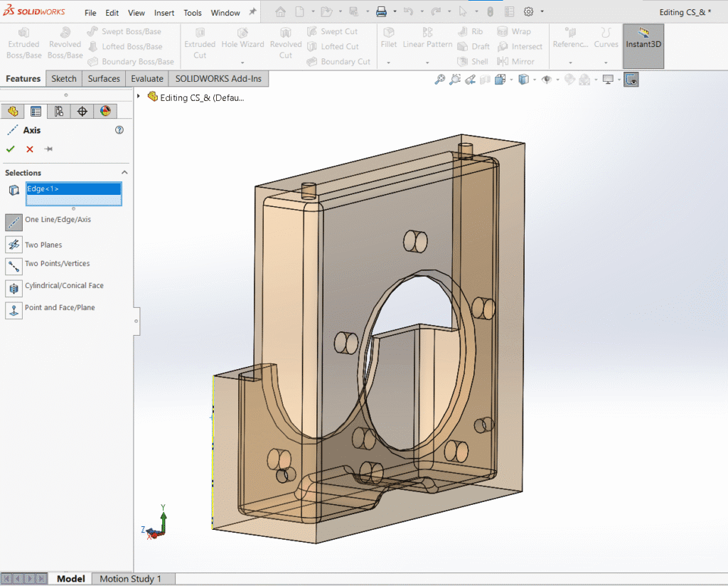This screenshot has height=586, width=728.
Task: Open the Fillet dropdown arrow
Action: click(x=389, y=62)
